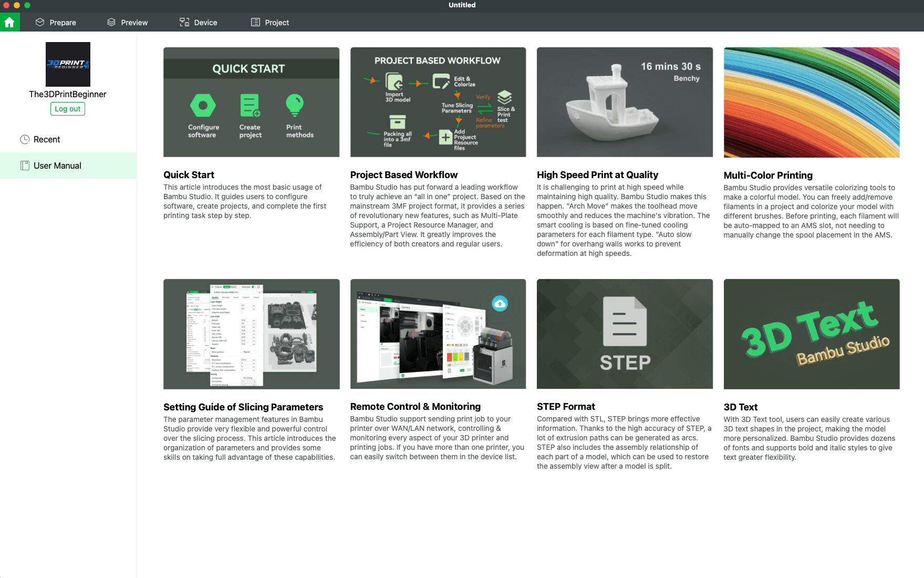Click the Project list icon
The height and width of the screenshot is (578, 924).
(255, 23)
